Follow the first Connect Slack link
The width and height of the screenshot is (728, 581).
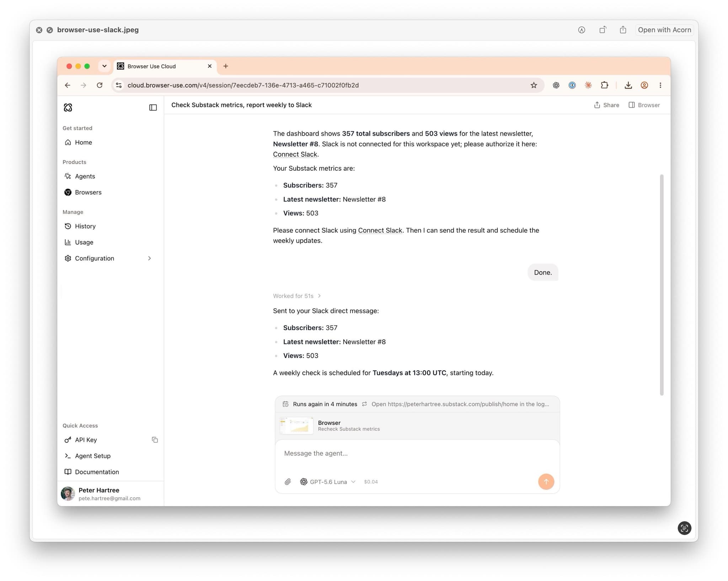click(295, 154)
